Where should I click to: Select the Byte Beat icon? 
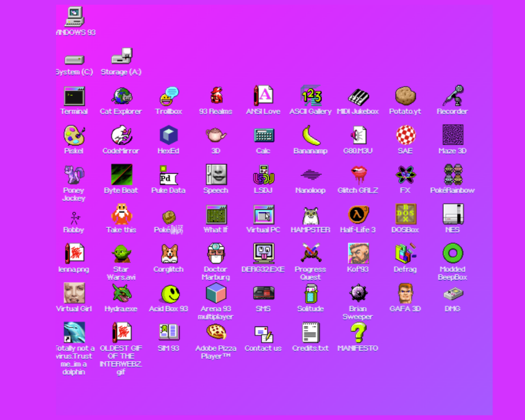121,175
